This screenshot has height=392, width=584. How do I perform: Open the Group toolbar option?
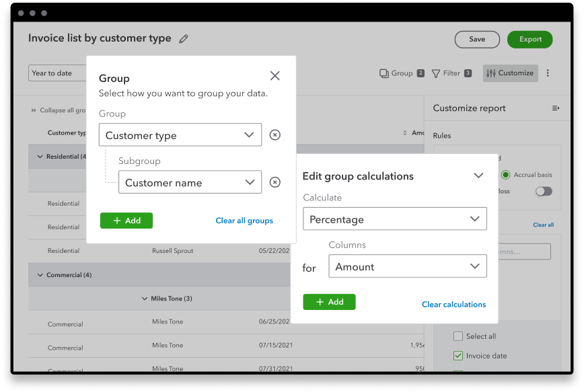click(x=402, y=73)
